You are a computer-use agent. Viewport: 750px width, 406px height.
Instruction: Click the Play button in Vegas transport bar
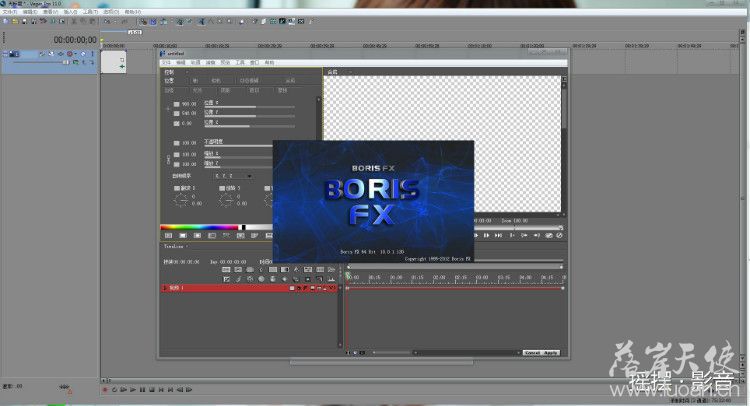tap(133, 390)
